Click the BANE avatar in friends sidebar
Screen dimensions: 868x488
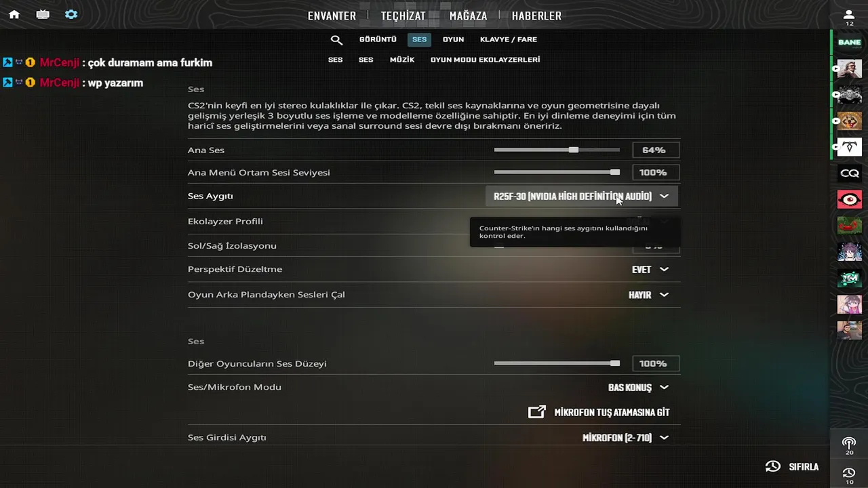click(849, 42)
